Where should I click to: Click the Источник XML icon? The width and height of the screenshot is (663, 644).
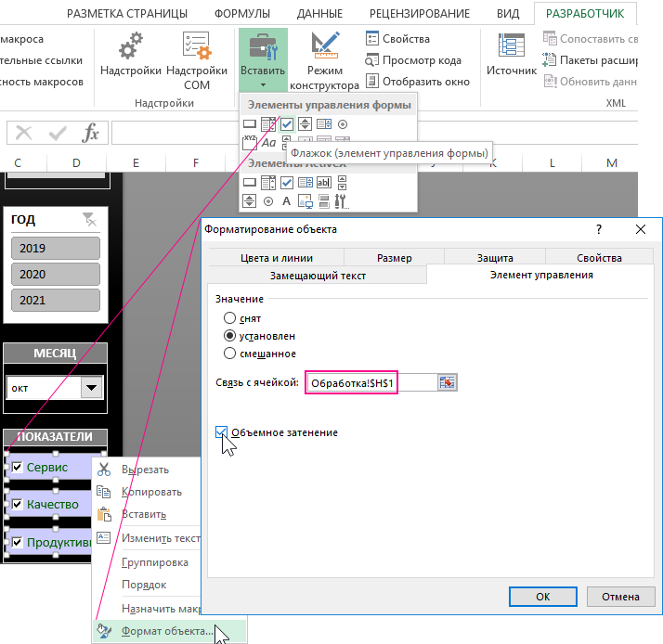[512, 54]
